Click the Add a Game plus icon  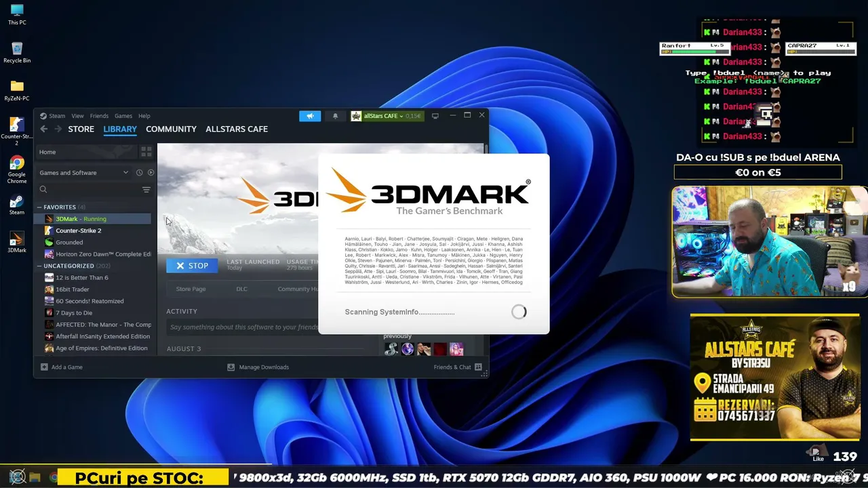44,367
